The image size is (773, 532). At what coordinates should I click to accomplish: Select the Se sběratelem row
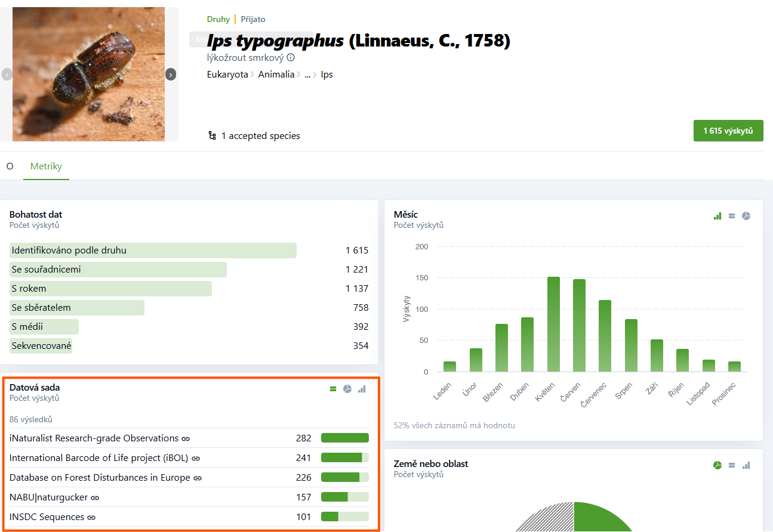coord(189,308)
